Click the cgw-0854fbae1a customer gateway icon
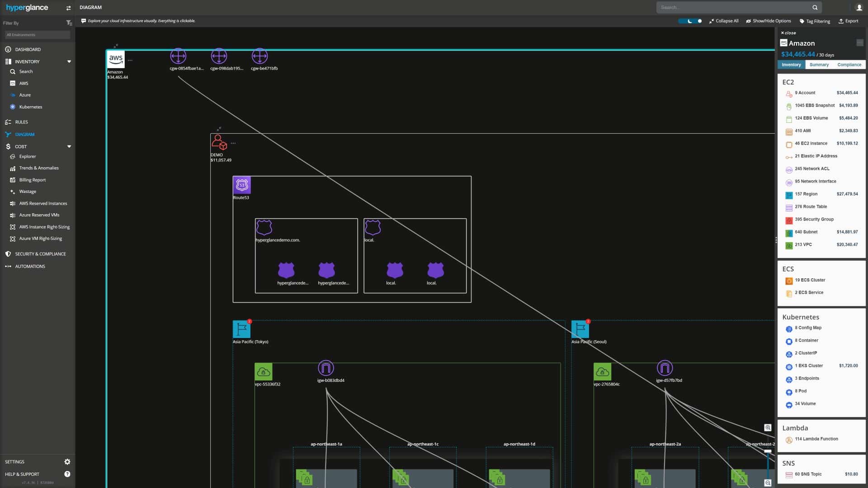 (178, 56)
